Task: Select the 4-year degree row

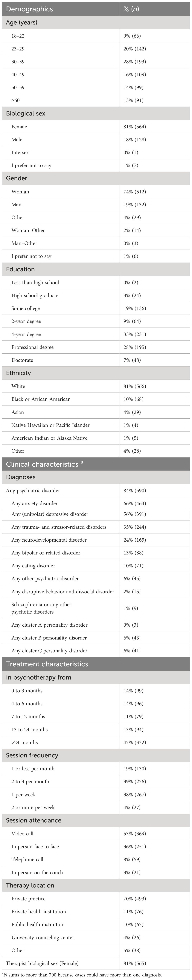Action: [x=26, y=334]
